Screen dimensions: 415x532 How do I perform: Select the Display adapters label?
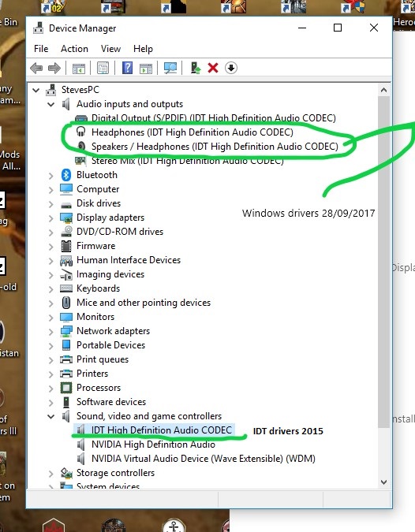click(110, 218)
